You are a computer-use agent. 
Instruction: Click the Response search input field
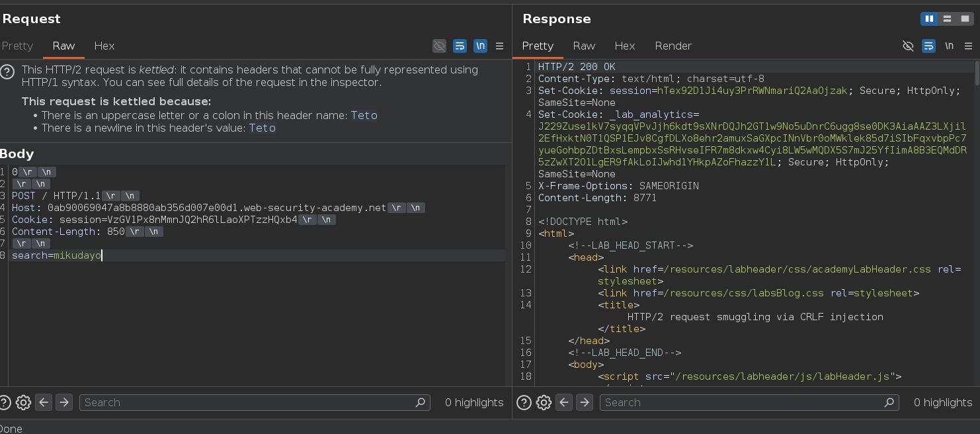749,402
